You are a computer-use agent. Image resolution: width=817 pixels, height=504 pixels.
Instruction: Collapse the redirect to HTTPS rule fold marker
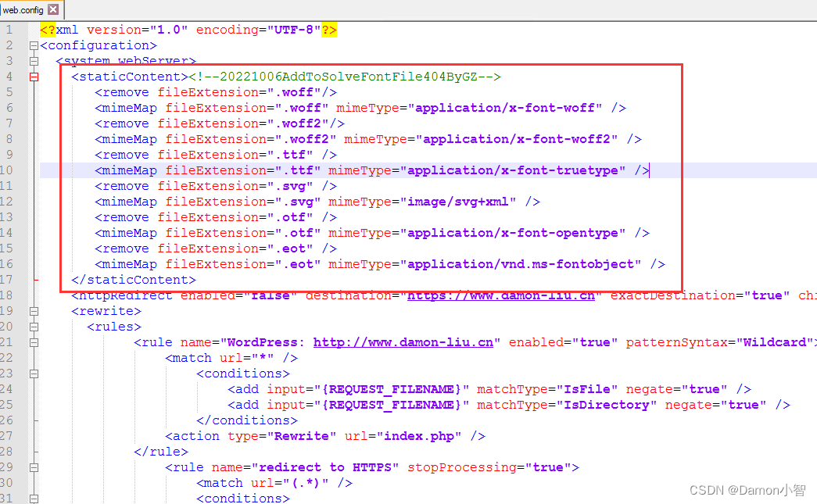34,467
